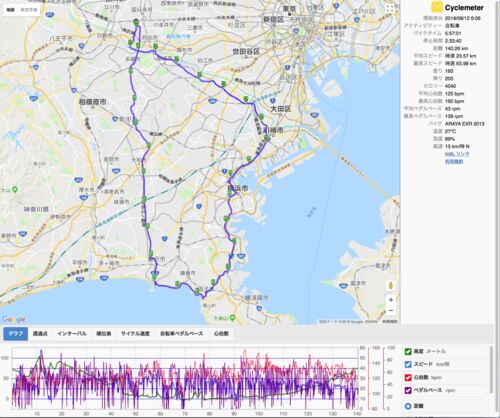Open the 順位表 tab

pyautogui.click(x=104, y=334)
